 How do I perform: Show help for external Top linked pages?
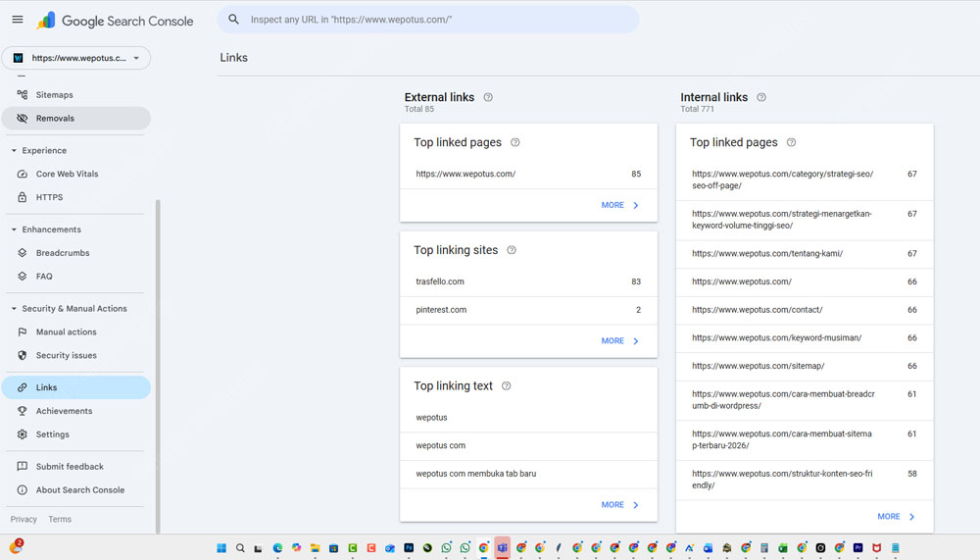(x=515, y=142)
